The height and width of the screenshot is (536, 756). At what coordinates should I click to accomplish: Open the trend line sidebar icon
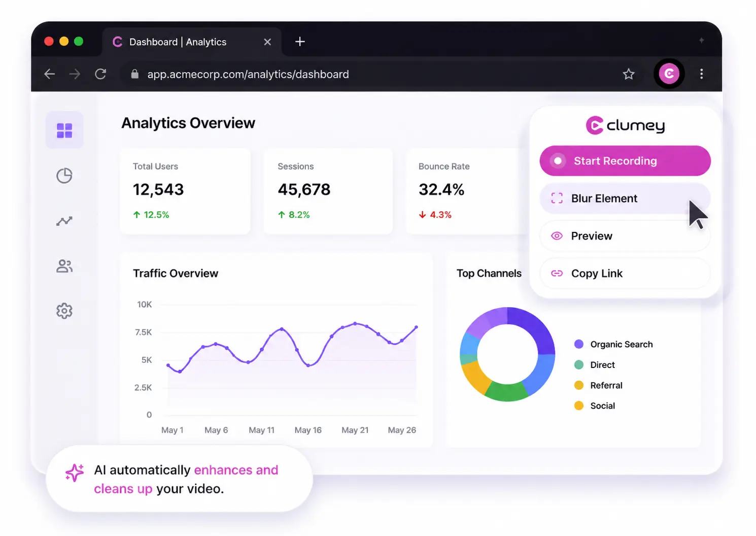point(64,221)
